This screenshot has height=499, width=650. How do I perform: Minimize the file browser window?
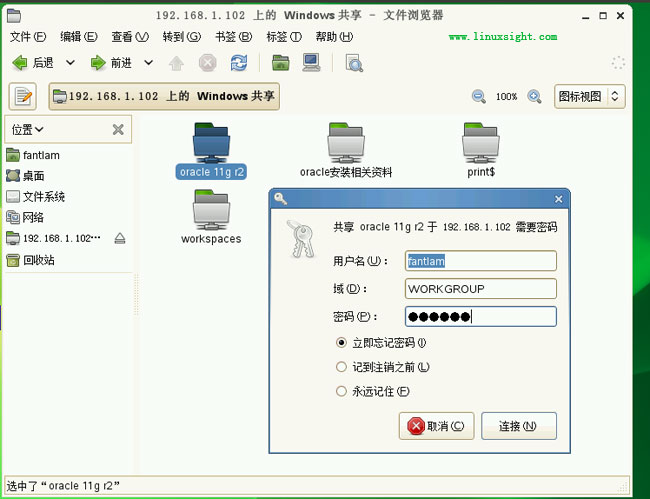[x=585, y=16]
